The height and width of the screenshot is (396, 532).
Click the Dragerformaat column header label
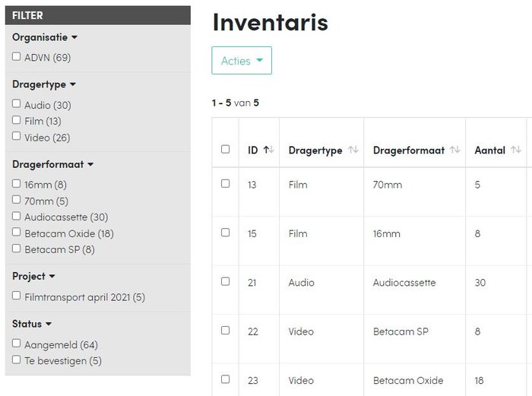[409, 150]
